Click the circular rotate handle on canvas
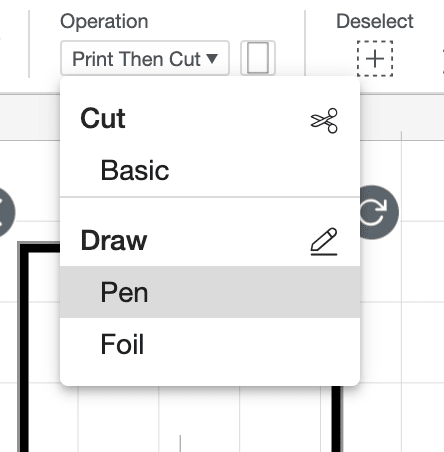 point(379,212)
